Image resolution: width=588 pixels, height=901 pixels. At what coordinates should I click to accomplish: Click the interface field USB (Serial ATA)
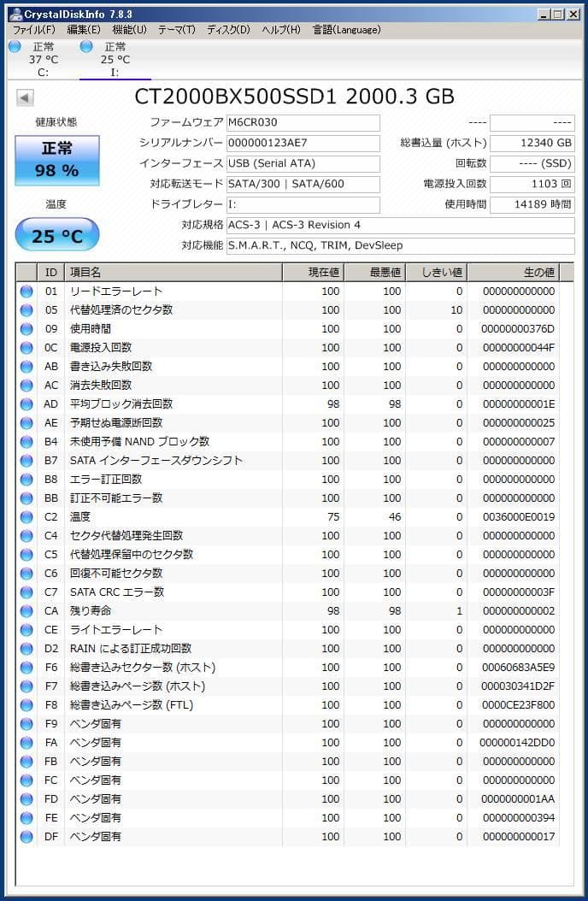click(303, 164)
